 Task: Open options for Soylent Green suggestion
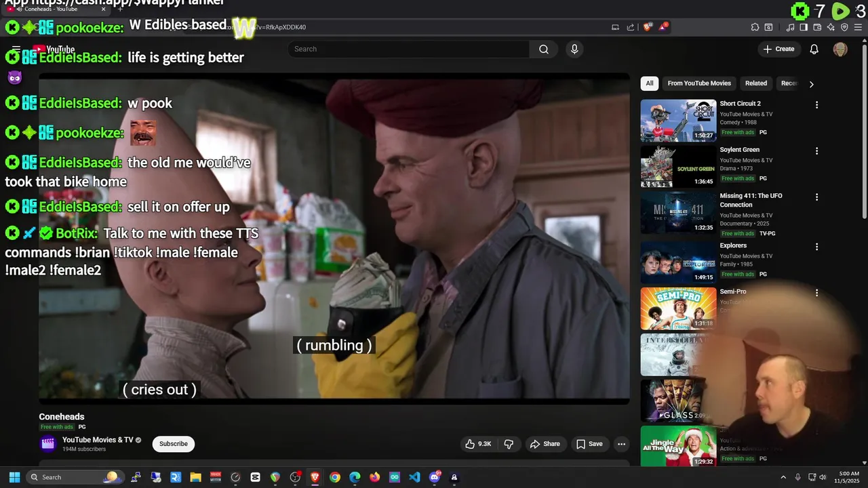pos(816,151)
